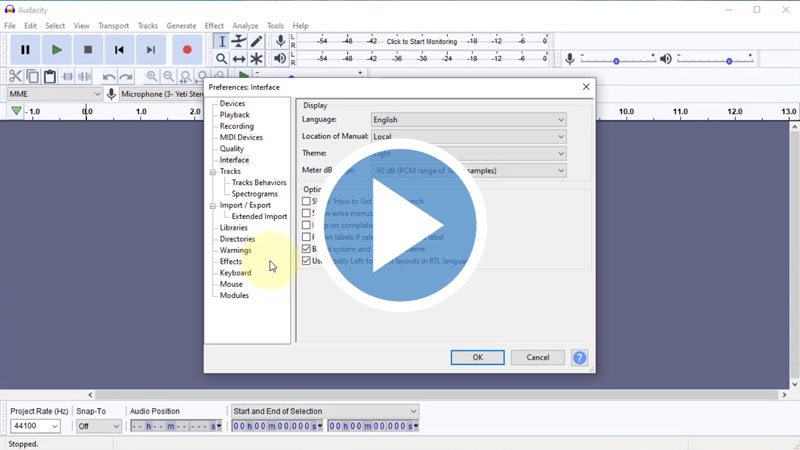Activate the Zoom magnifier tool

tap(221, 59)
